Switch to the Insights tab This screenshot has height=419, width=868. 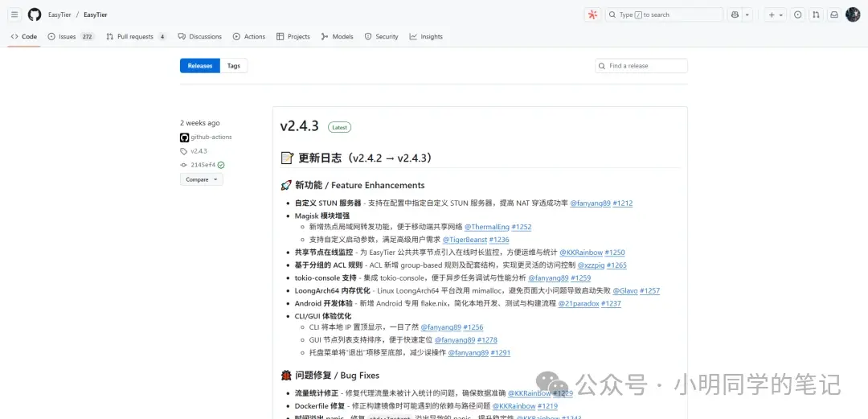tap(426, 36)
